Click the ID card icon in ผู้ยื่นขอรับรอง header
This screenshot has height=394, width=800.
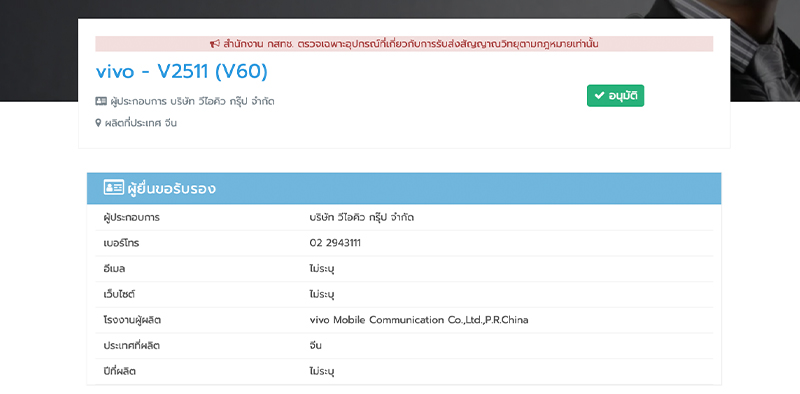(x=114, y=187)
